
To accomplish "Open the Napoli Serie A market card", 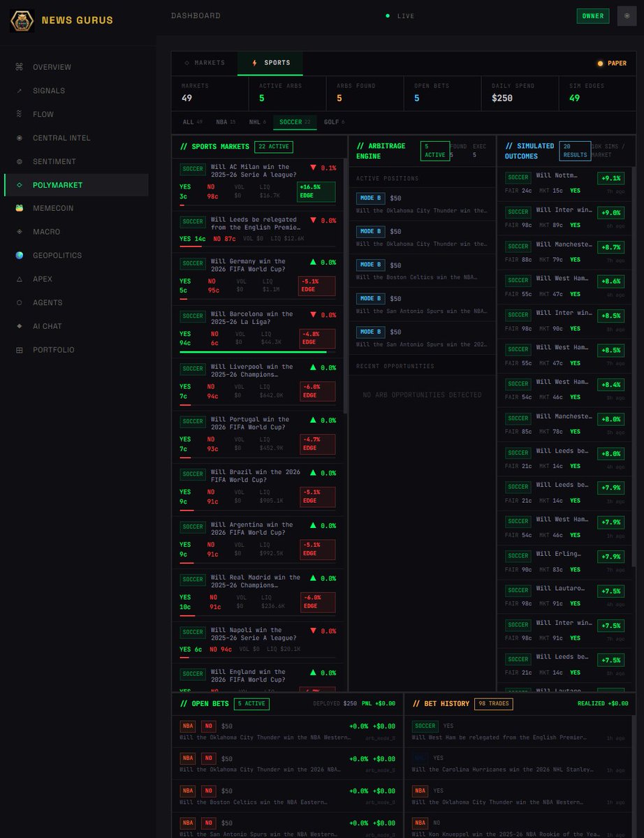I will 258,642.
